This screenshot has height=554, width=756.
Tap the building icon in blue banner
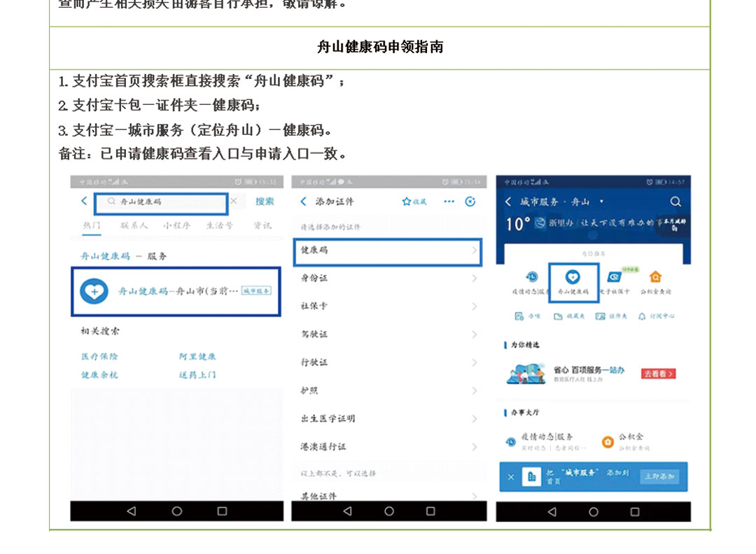tap(532, 477)
